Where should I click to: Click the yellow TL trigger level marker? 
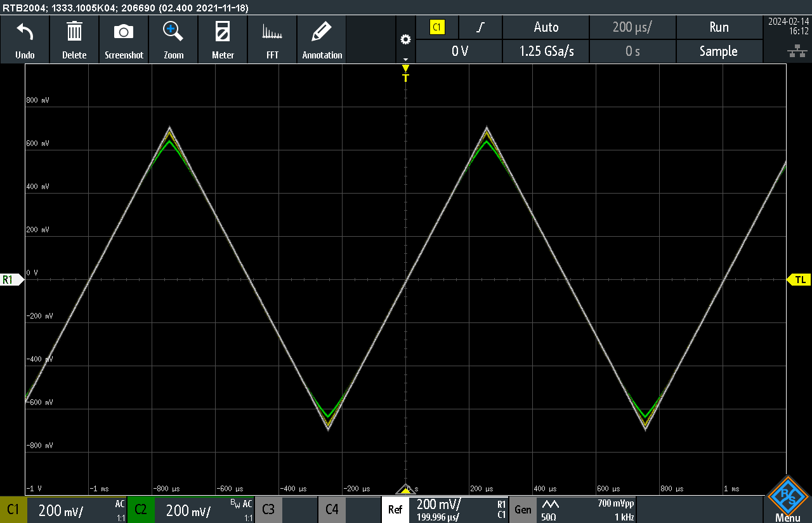(799, 280)
